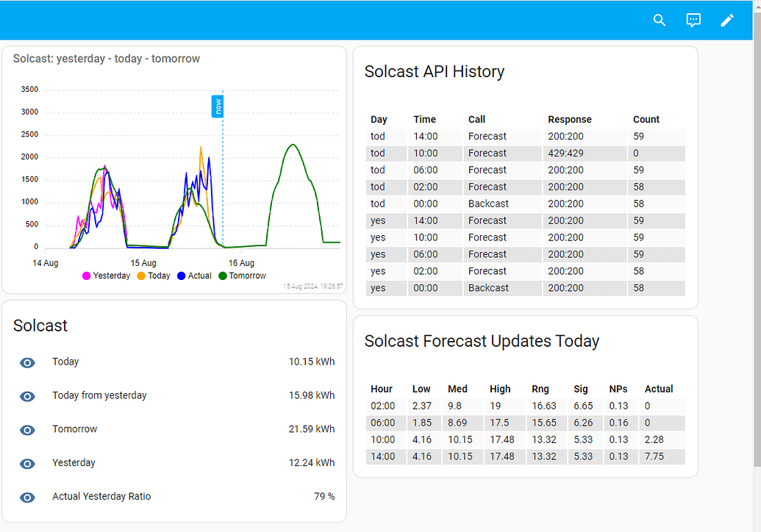Toggle the eye icon next to Tomorrow
761x532 pixels.
coord(27,430)
